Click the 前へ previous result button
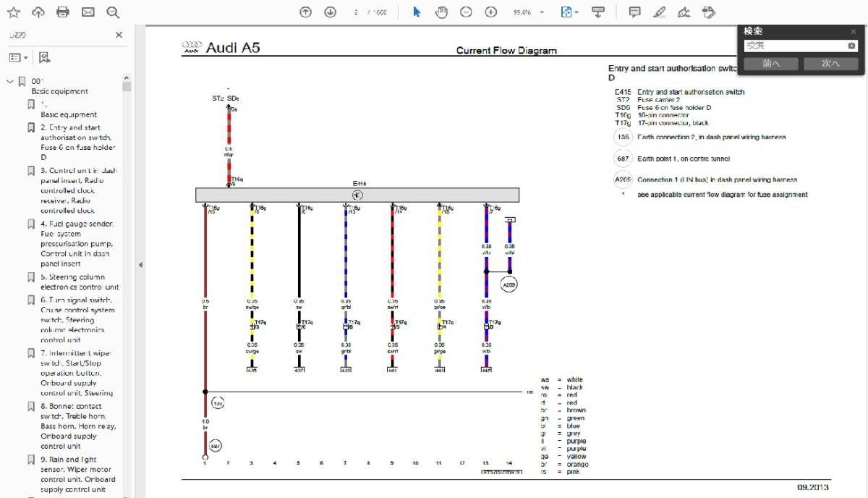The height and width of the screenshot is (498, 868). [x=771, y=64]
